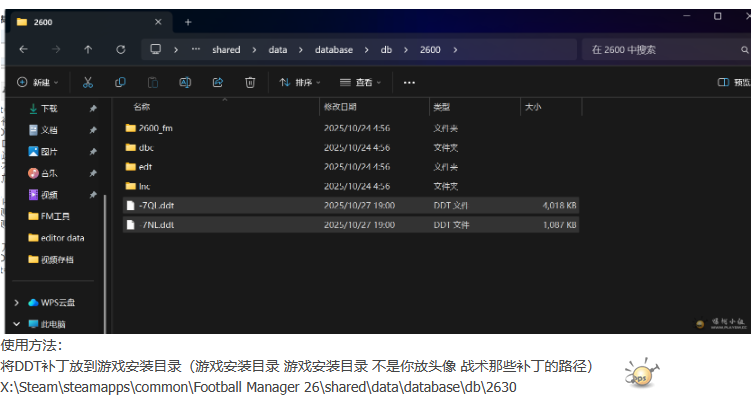Open the 新建 (New) dropdown
This screenshot has height=397, width=755.
[38, 82]
